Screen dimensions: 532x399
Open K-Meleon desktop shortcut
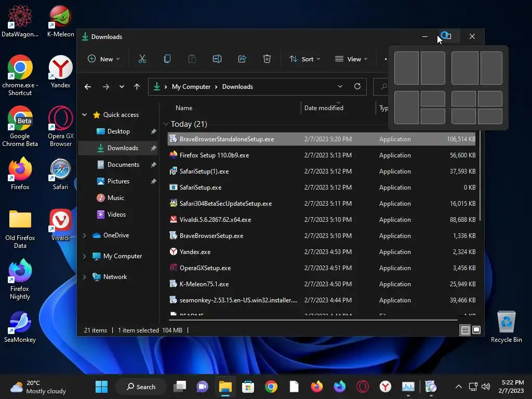(x=60, y=21)
